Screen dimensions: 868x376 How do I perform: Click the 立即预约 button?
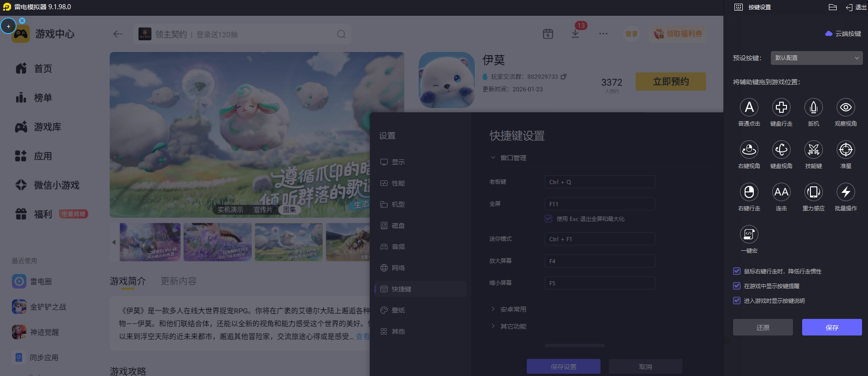coord(671,81)
